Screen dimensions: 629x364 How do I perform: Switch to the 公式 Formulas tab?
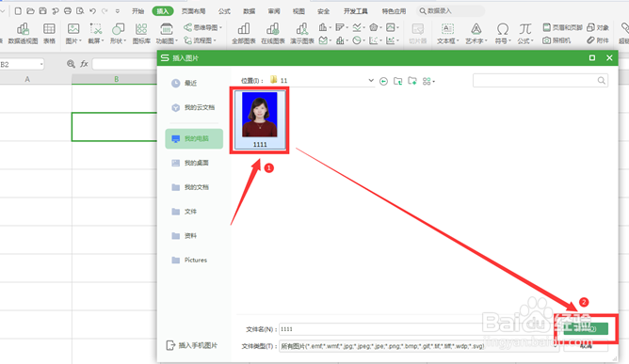pos(224,11)
